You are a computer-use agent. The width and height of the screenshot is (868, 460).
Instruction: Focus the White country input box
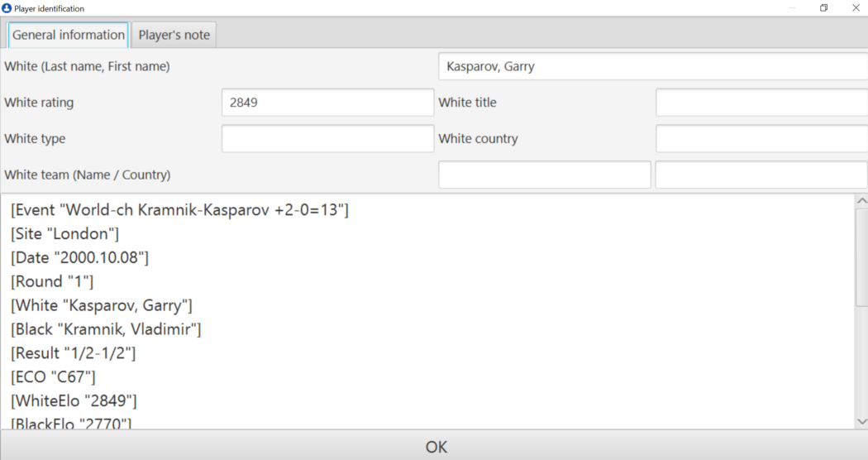[761, 139]
